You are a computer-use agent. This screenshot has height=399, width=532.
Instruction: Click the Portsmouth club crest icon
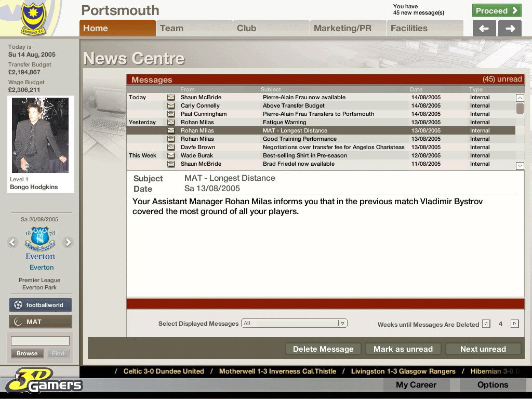[33, 19]
